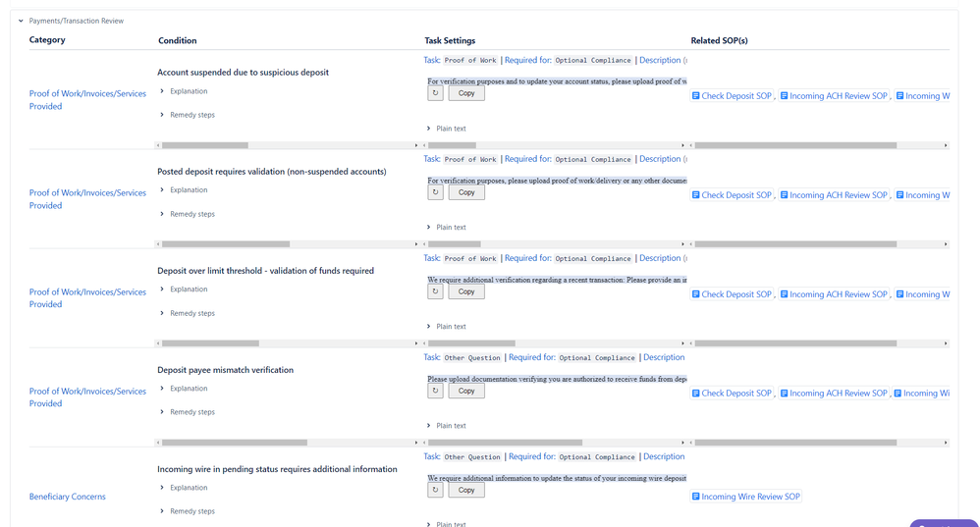This screenshot has width=980, height=527.
Task: Click refresh icon in deposit over limit row
Action: point(436,291)
